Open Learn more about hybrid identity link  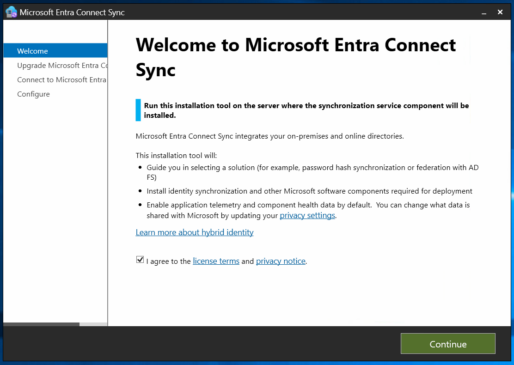194,232
